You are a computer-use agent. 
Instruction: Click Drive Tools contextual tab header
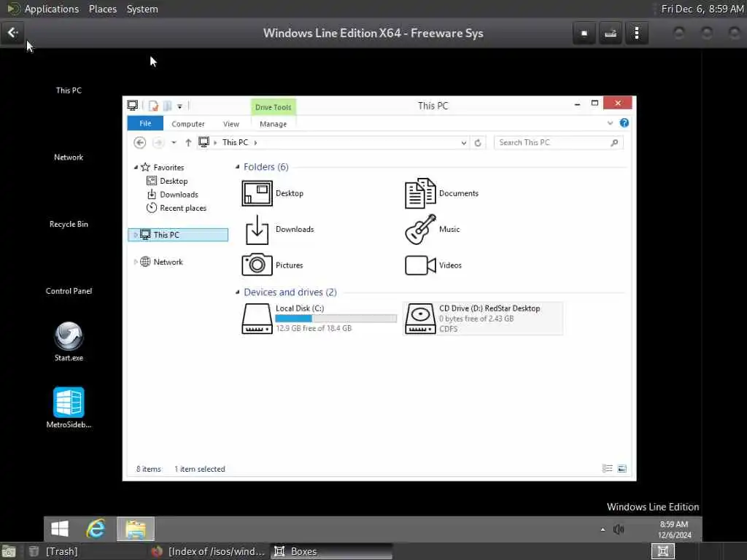(274, 107)
